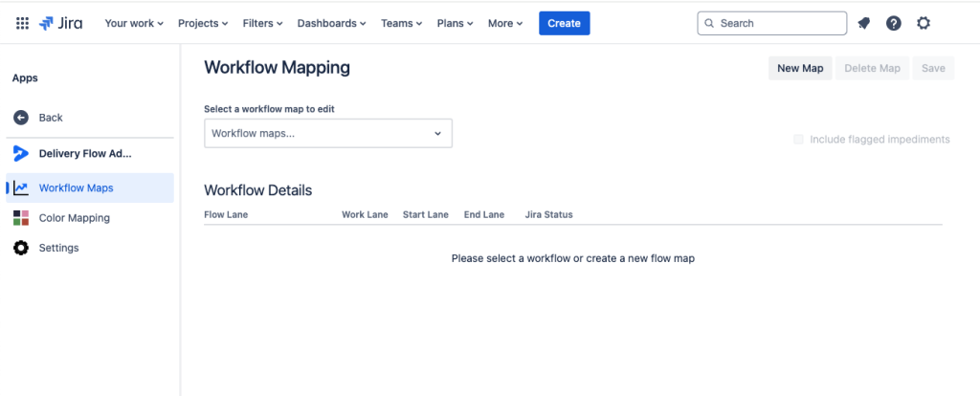Click the End Lane column header

[483, 214]
